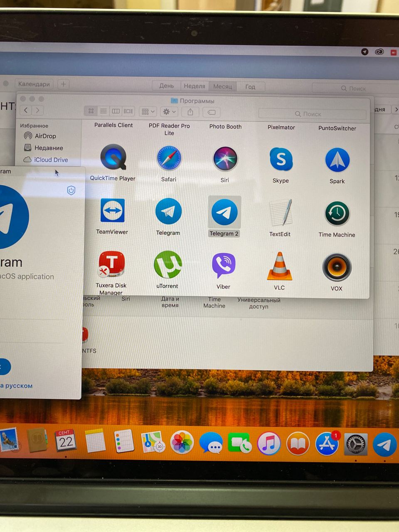Viewport: 399px width, 532px height.
Task: Open iBooks from the Dock
Action: 298,444
